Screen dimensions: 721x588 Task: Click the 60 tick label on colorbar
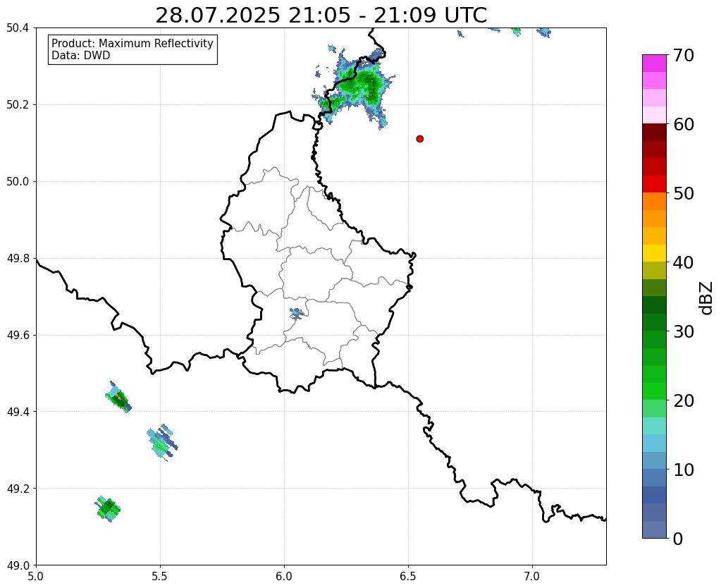point(684,124)
